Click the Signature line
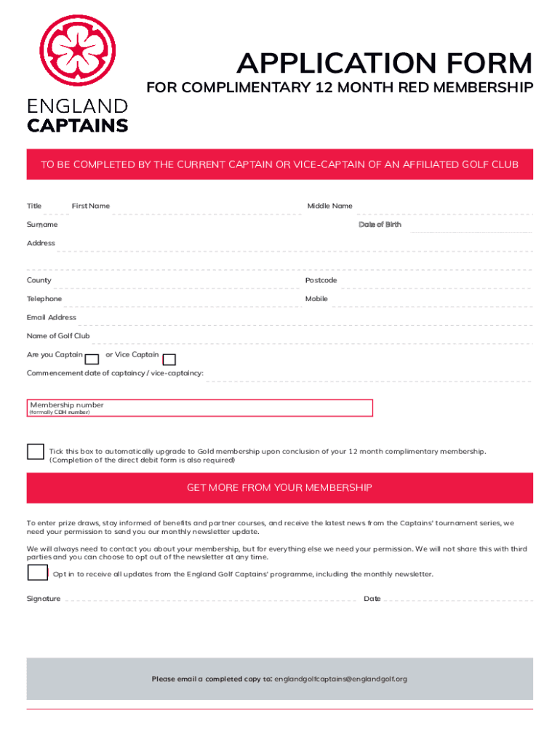560x745 pixels. coord(211,601)
